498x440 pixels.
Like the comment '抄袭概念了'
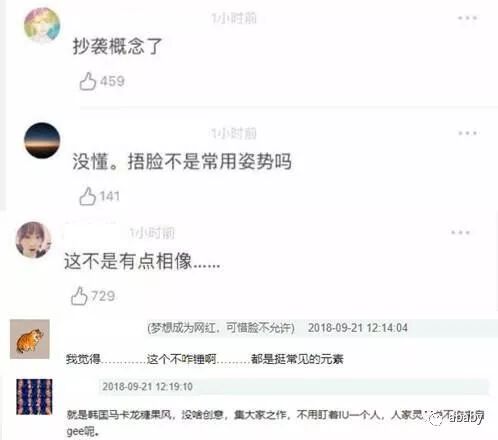point(88,81)
